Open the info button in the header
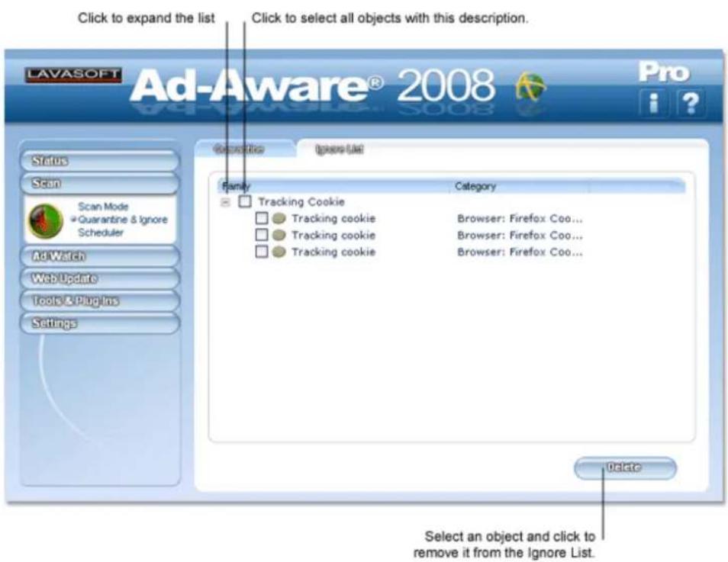The height and width of the screenshot is (562, 728). 653,102
